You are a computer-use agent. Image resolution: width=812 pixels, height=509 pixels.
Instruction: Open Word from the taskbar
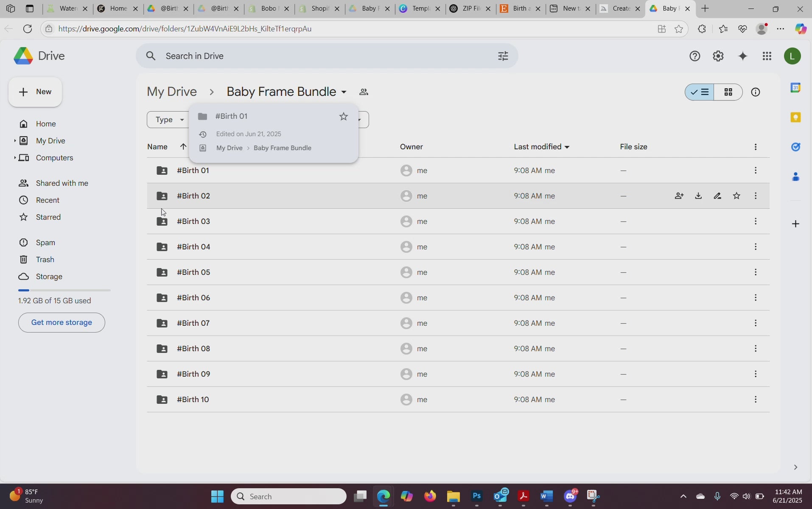click(546, 496)
